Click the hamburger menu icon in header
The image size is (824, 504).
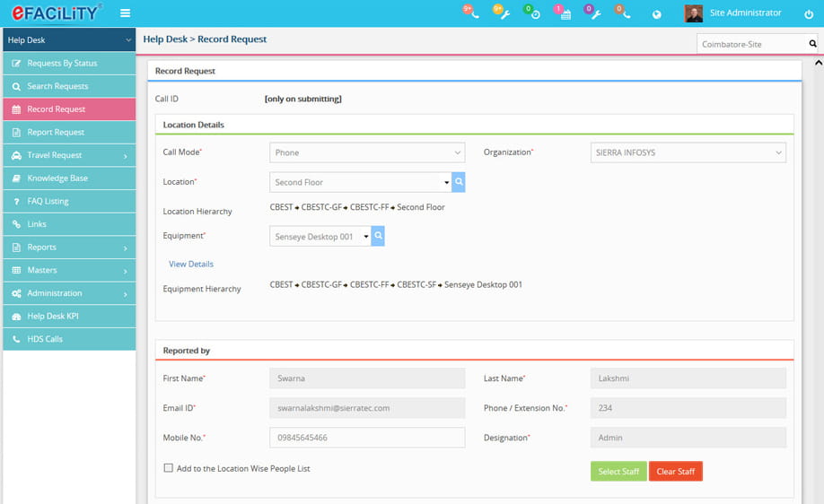(x=125, y=13)
